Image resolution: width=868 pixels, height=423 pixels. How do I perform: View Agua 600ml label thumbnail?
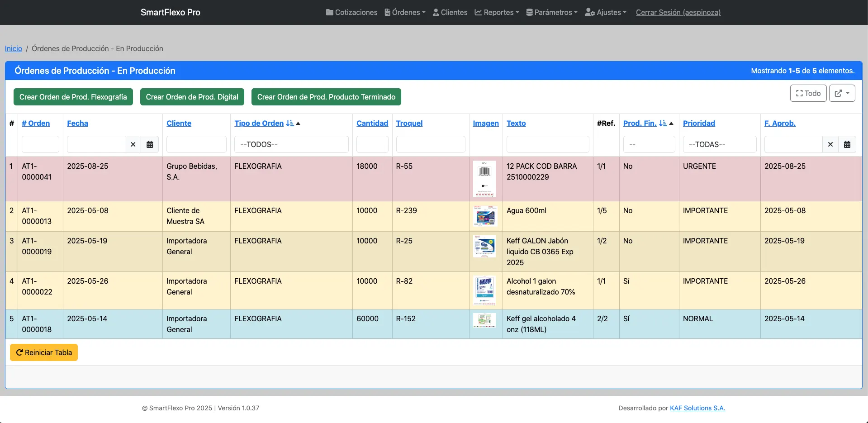[x=484, y=216]
